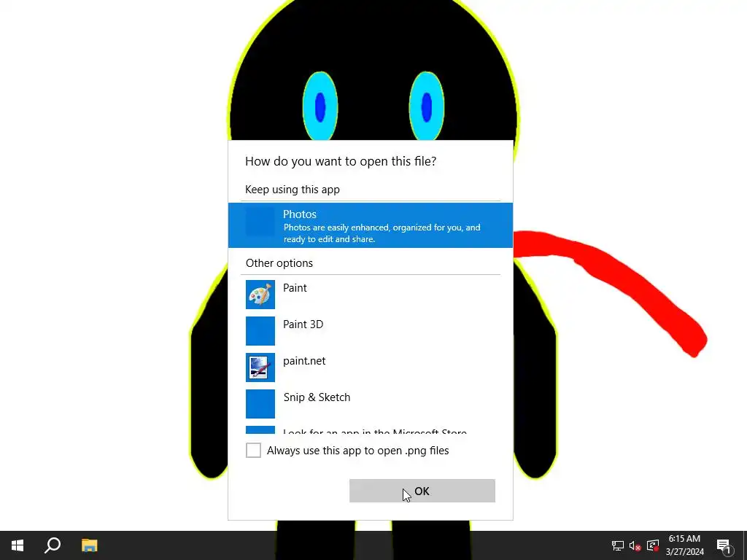
Task: Click the OK button
Action: click(x=422, y=491)
